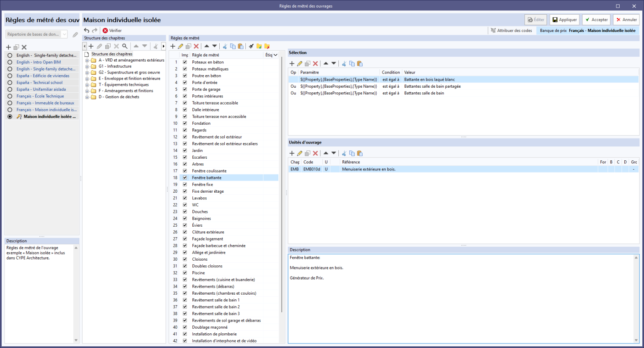Expand the G1 - Infrastructure chapter
Image resolution: width=644 pixels, height=348 pixels.
tap(87, 66)
